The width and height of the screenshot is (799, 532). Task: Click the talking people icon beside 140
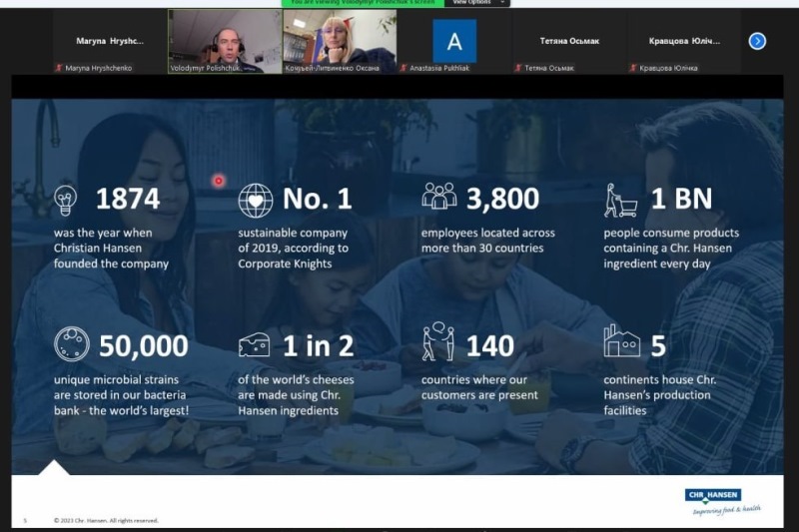point(438,341)
